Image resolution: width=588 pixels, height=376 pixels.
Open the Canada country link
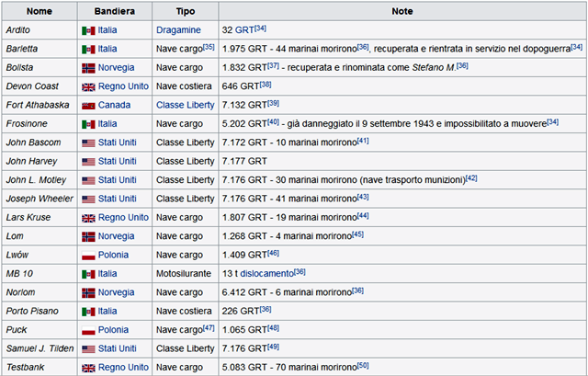[x=114, y=105]
